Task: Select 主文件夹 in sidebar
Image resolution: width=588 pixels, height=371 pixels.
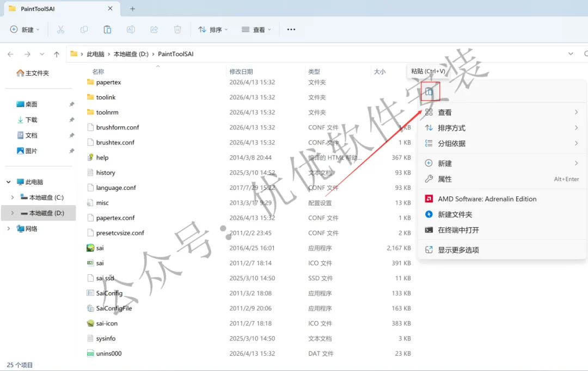Action: 33,73
